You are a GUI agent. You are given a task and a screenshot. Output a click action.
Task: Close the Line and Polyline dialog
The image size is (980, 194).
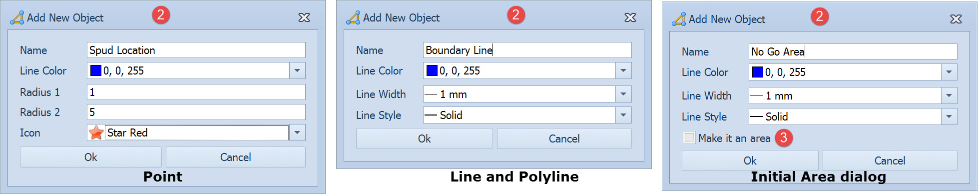point(630,17)
